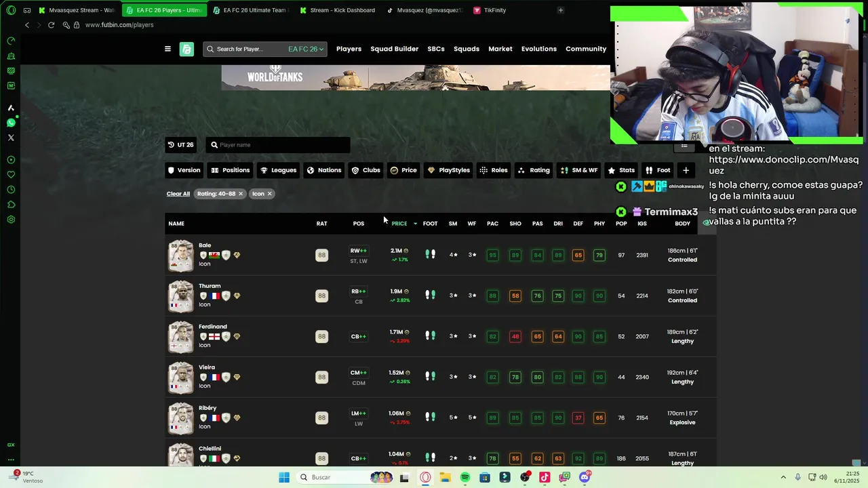
Task: Open bookmarks heart icon in sidebar
Action: (11, 175)
